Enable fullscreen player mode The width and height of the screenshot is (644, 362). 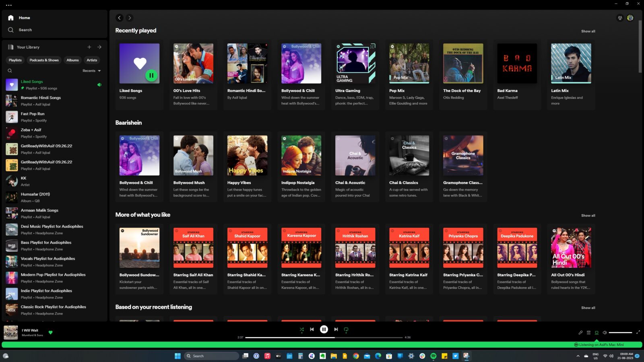[x=638, y=333]
